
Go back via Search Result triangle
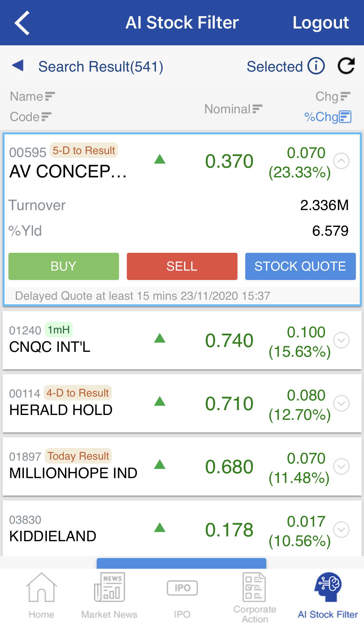(18, 66)
